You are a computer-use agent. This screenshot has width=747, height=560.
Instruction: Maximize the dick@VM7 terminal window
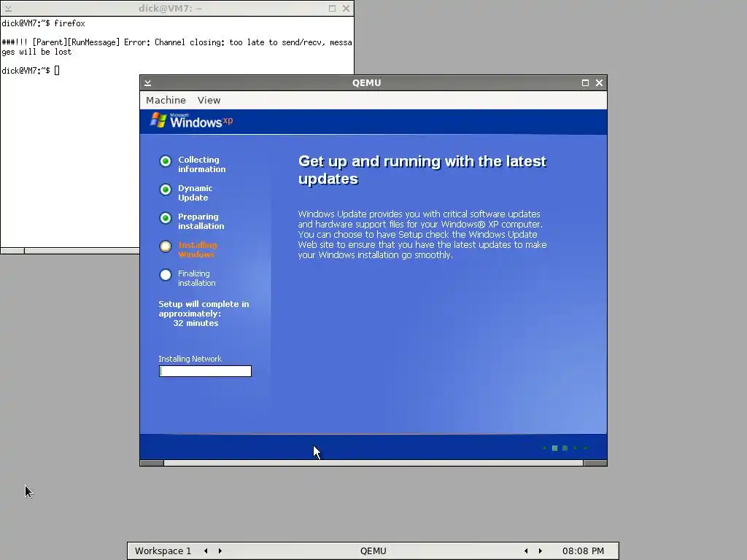click(332, 9)
